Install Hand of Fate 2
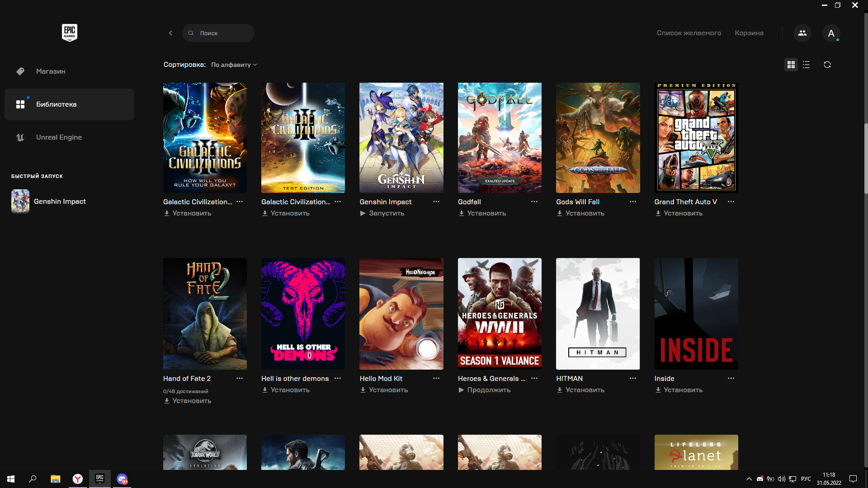 click(x=187, y=401)
